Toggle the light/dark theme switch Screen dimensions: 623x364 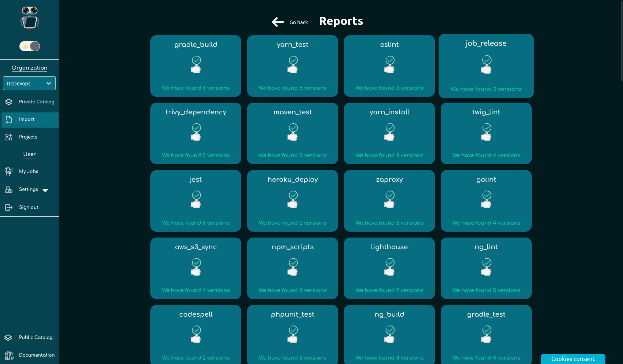30,46
